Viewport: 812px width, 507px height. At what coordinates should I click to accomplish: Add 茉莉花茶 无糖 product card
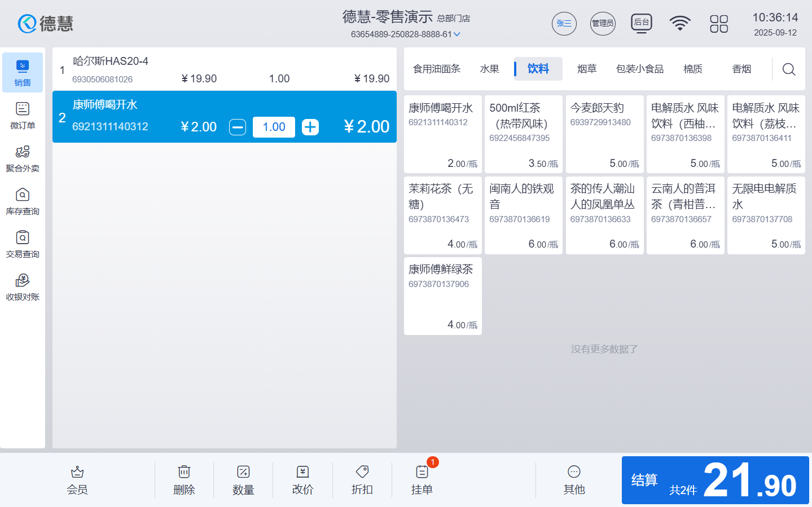tap(443, 215)
